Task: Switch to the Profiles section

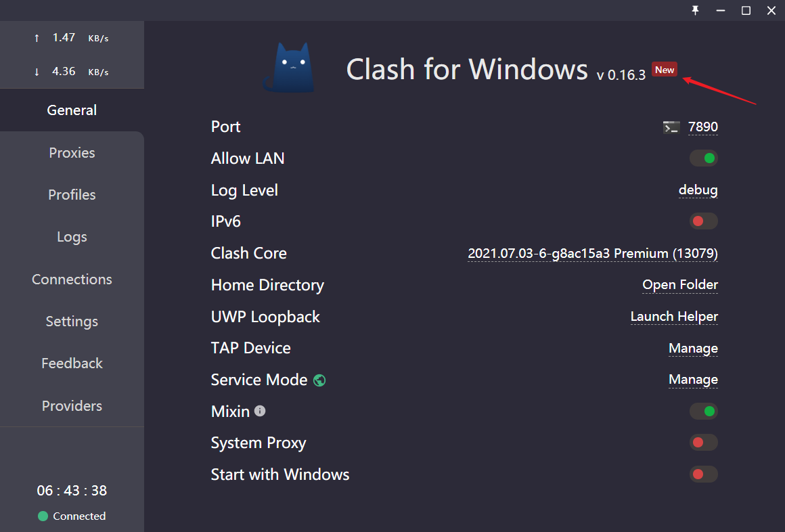Action: click(x=72, y=195)
